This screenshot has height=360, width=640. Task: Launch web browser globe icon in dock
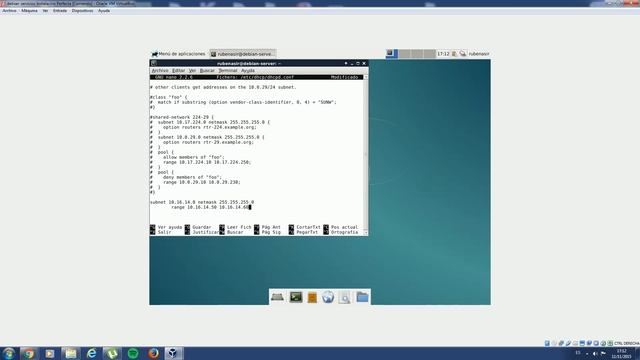pos(328,297)
